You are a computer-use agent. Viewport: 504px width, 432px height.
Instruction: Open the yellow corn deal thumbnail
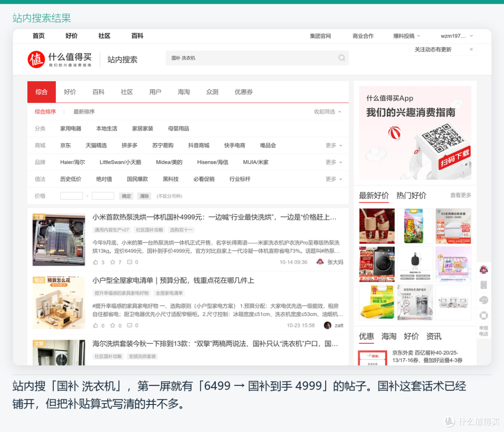tap(377, 302)
